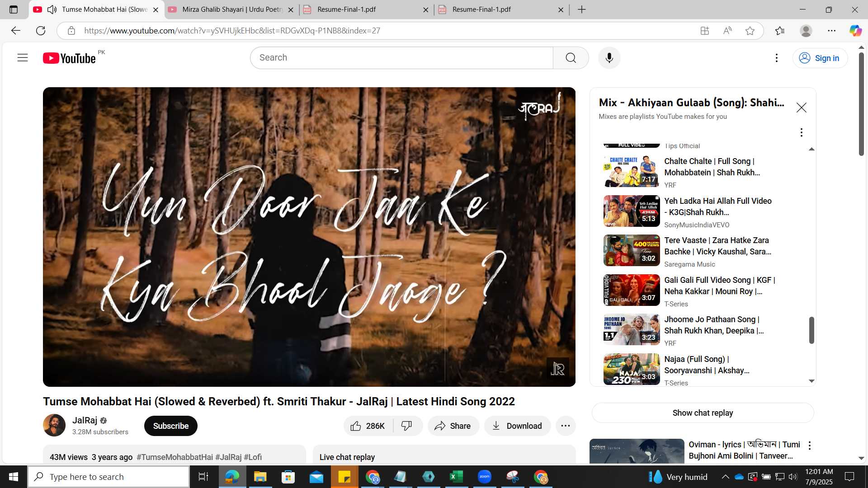Image resolution: width=868 pixels, height=488 pixels.
Task: Open the Mix playlist options menu
Action: [x=801, y=132]
